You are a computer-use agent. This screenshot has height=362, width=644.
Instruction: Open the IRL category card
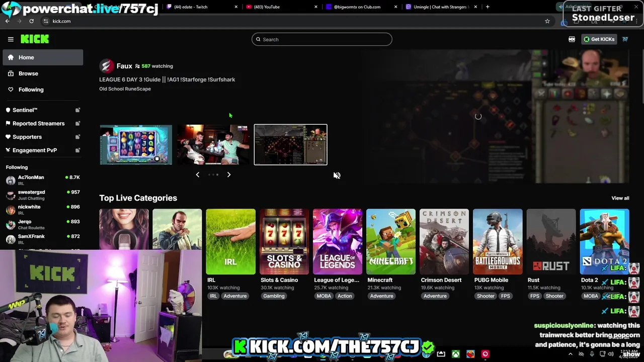point(230,242)
